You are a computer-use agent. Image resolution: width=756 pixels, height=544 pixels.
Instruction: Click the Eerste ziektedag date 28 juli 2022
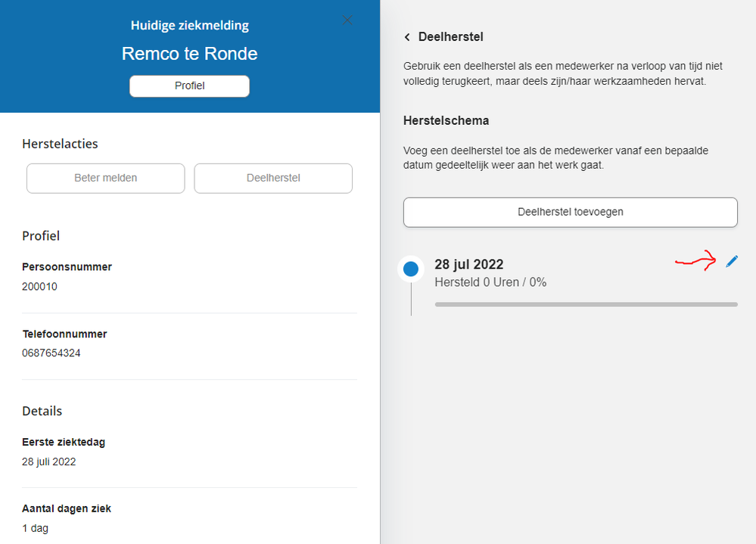[48, 461]
